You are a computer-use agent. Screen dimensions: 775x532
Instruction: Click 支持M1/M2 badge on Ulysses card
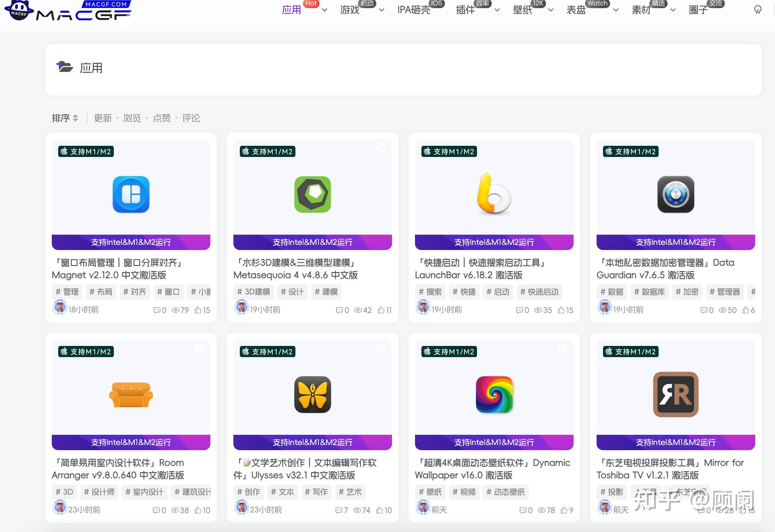pyautogui.click(x=268, y=352)
